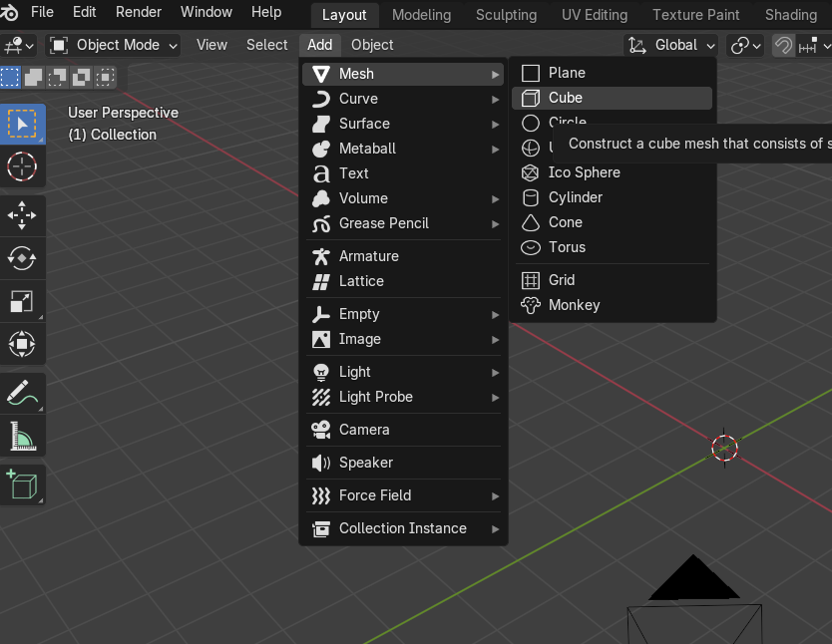Add a Cone mesh
The image size is (832, 644).
(612, 222)
